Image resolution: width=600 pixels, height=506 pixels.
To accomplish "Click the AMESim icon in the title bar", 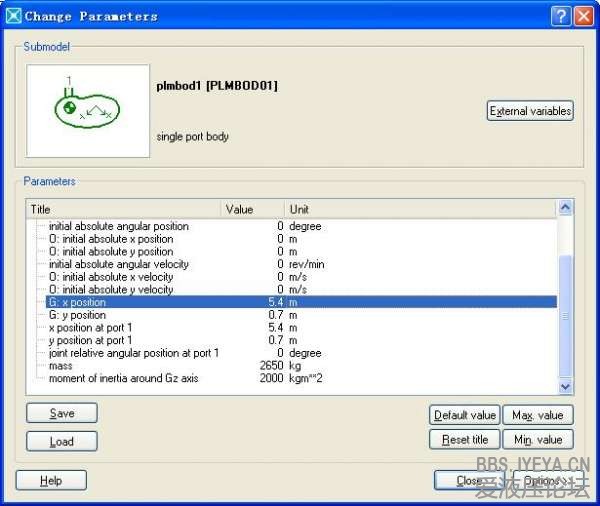I will point(13,16).
